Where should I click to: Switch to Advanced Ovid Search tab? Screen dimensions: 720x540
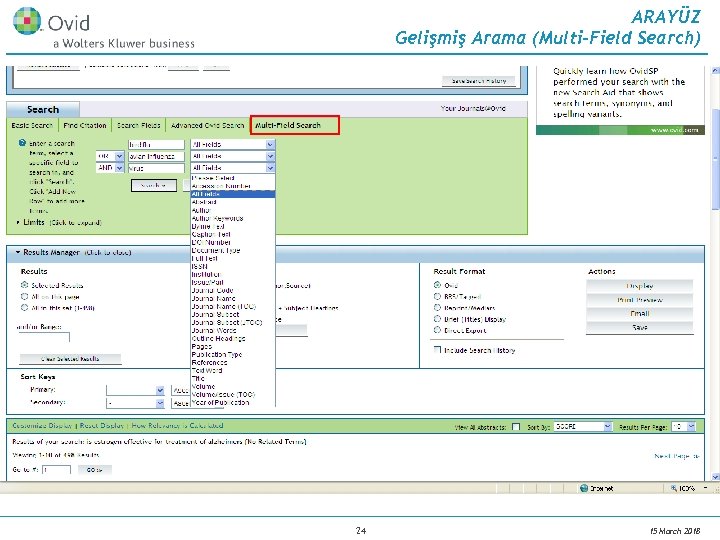click(207, 125)
